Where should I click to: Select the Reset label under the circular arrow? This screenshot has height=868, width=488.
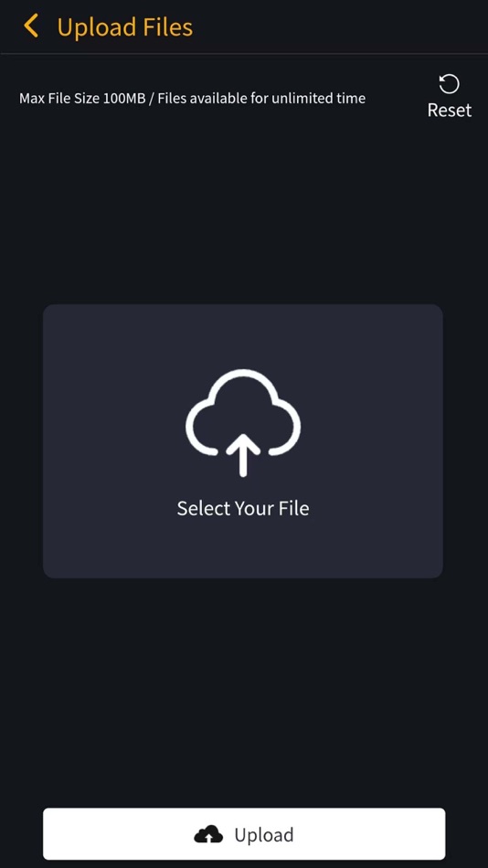coord(450,111)
